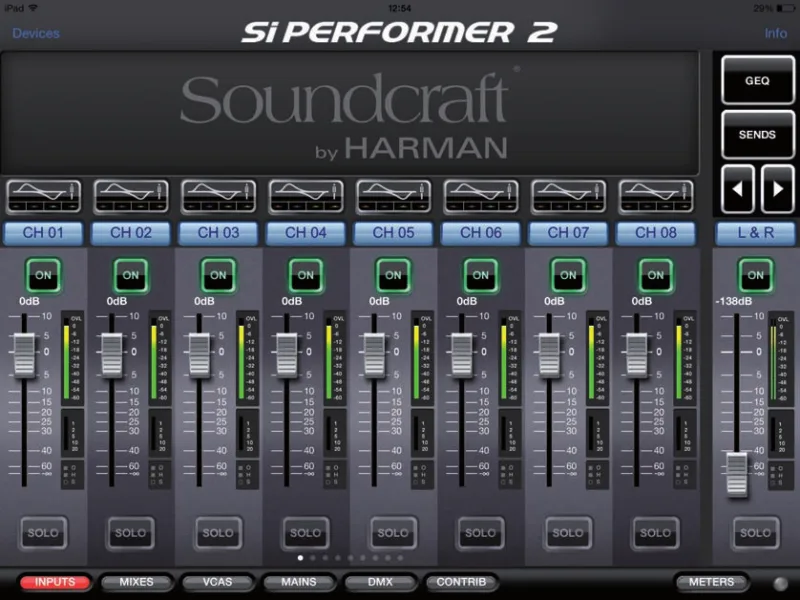Toggle the CH 05 ON button
The image size is (800, 600).
point(393,276)
